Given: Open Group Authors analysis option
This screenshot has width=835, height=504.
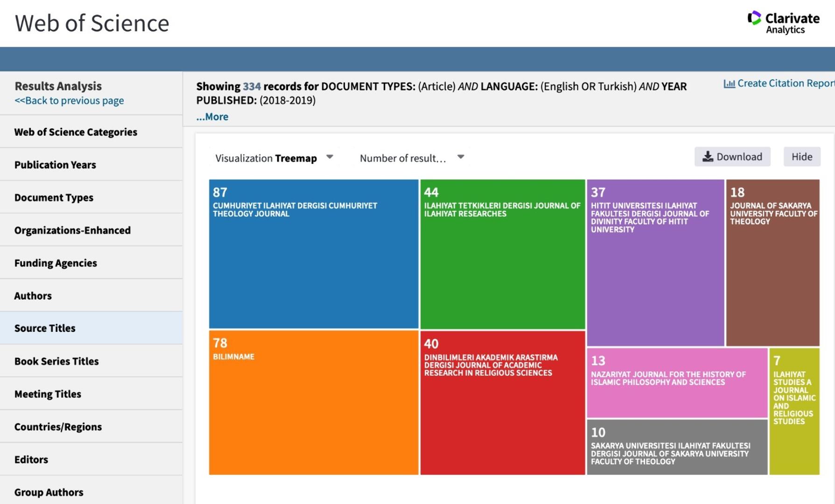Looking at the screenshot, I should point(91,490).
